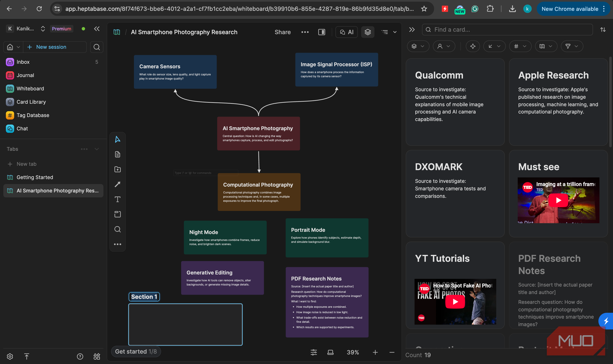The height and width of the screenshot is (364, 613).
Task: Open the whiteboard filter dropdown
Action: click(546, 46)
